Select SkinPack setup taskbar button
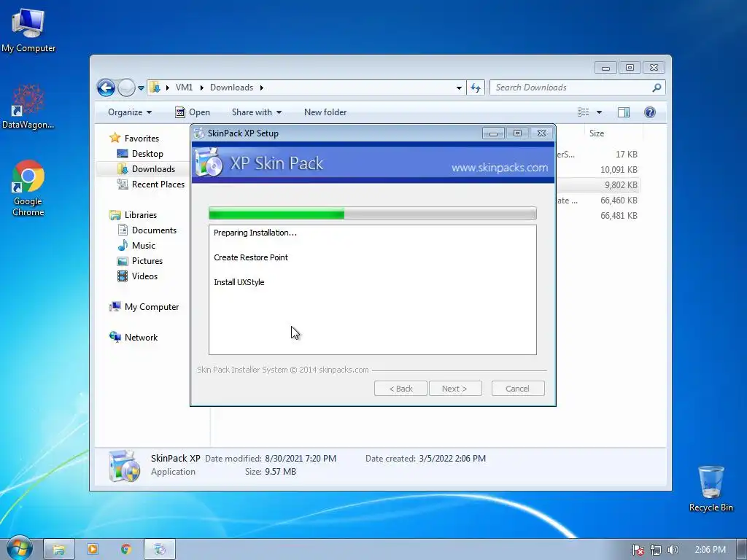This screenshot has width=747, height=560. 160,550
